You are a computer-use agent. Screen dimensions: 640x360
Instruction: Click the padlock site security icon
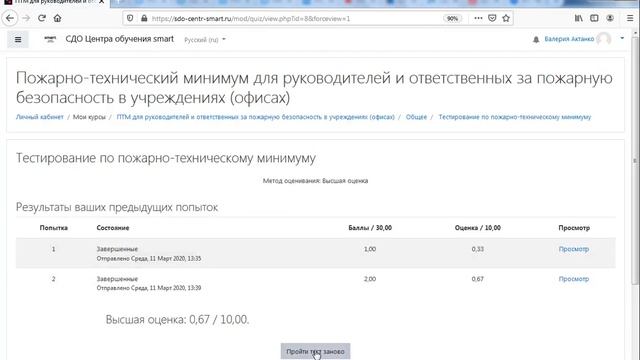[144, 18]
